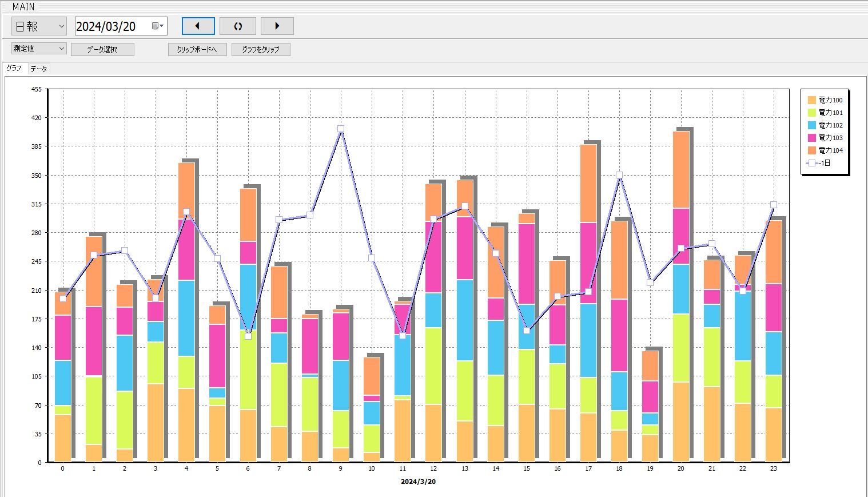Click the 1日 line marker in legend
868x497 pixels.
[812, 163]
